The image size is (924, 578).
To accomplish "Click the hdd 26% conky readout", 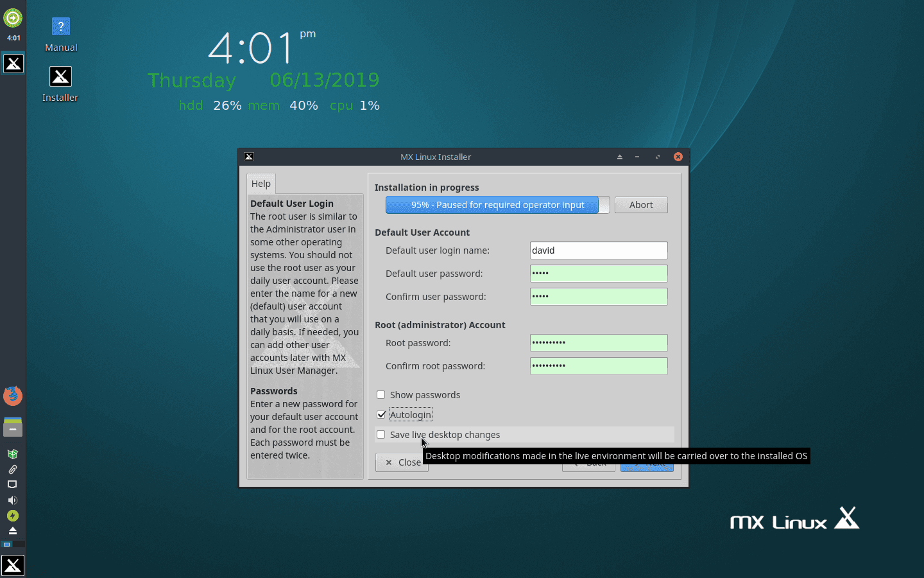I will tap(210, 105).
